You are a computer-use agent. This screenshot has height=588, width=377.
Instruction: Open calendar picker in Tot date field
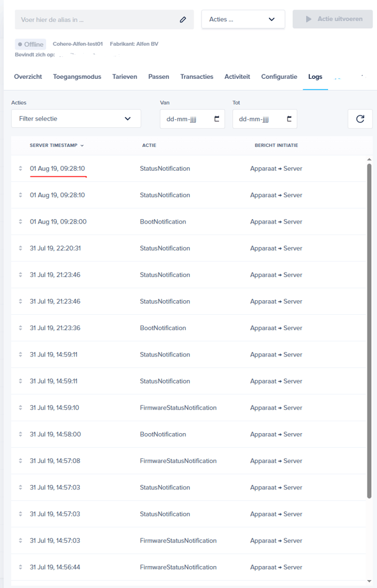(x=289, y=119)
